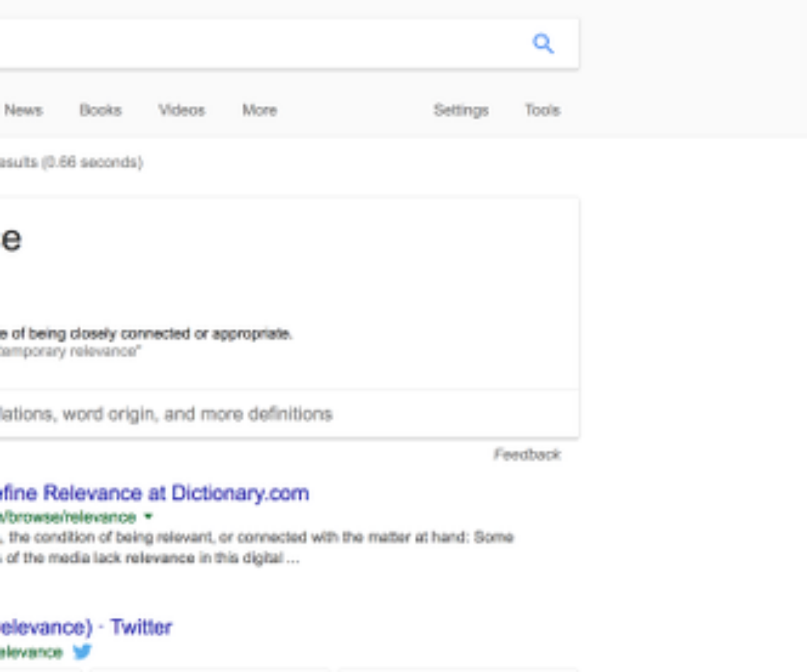The height and width of the screenshot is (672, 807).
Task: Open the dropdown arrow beside the Dictionary.com URL
Action: point(148,517)
